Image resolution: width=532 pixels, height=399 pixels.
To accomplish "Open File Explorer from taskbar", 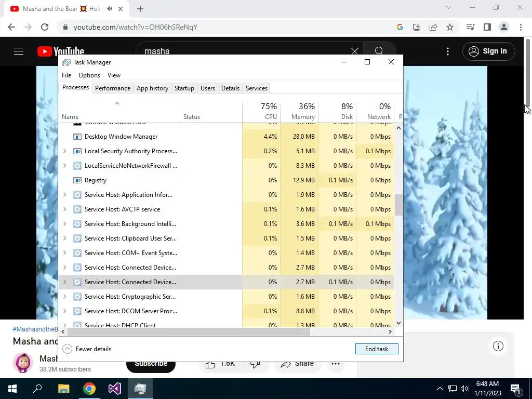I will tap(63, 389).
